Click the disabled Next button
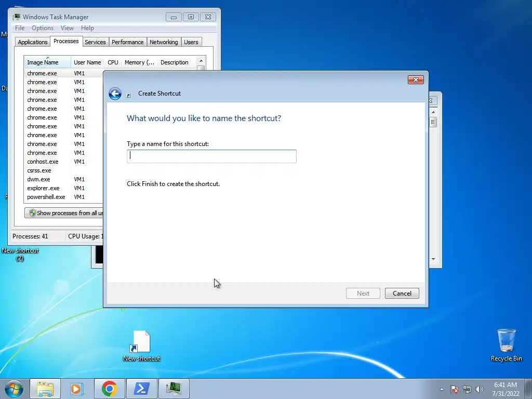The width and height of the screenshot is (532, 399). click(x=363, y=294)
